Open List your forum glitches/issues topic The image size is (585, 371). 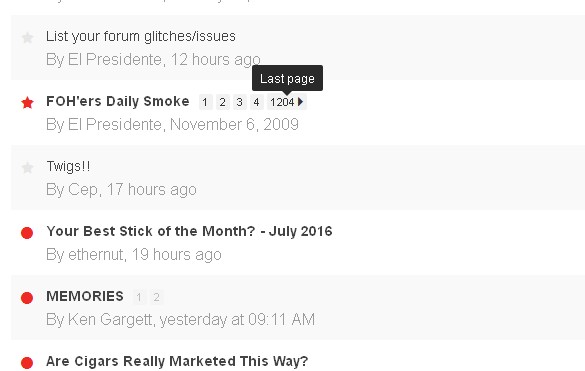click(x=141, y=37)
